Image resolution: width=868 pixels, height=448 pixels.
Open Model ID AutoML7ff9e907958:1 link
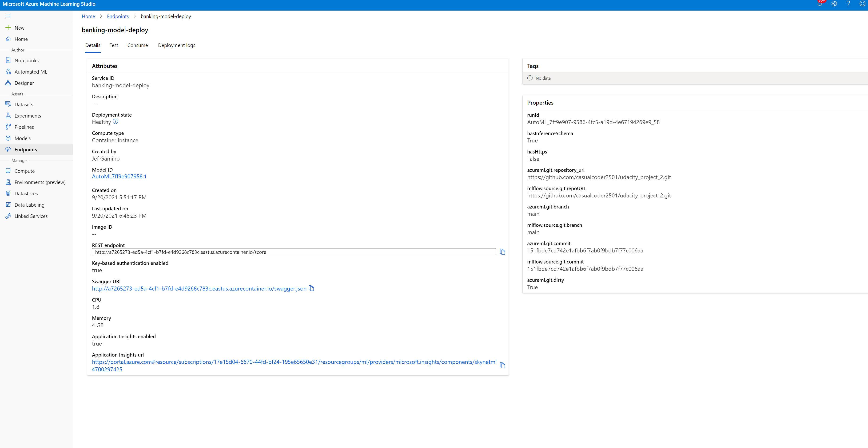[x=119, y=176]
